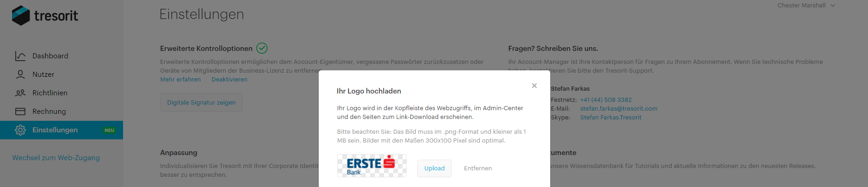Click the Einstellungen page heading
The height and width of the screenshot is (187, 868).
click(x=202, y=14)
